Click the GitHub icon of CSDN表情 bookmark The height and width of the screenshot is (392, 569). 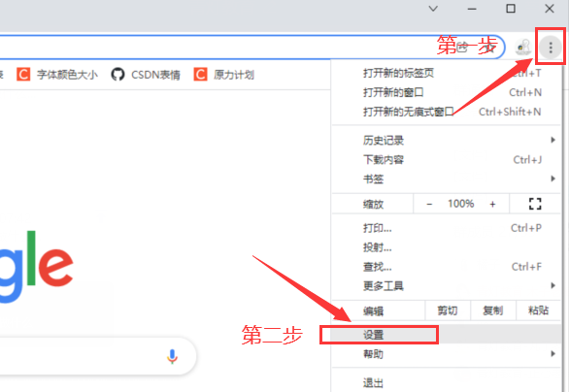[x=117, y=75]
